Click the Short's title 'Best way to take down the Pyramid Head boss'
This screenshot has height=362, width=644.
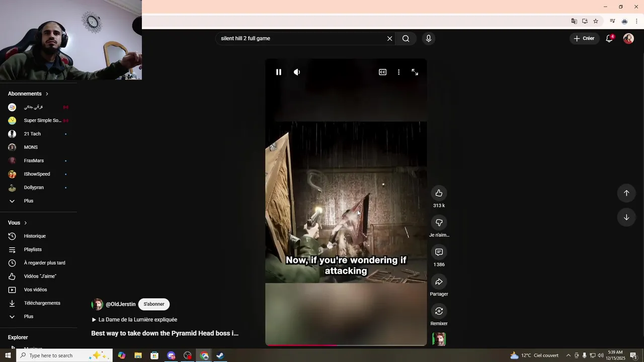point(165,333)
